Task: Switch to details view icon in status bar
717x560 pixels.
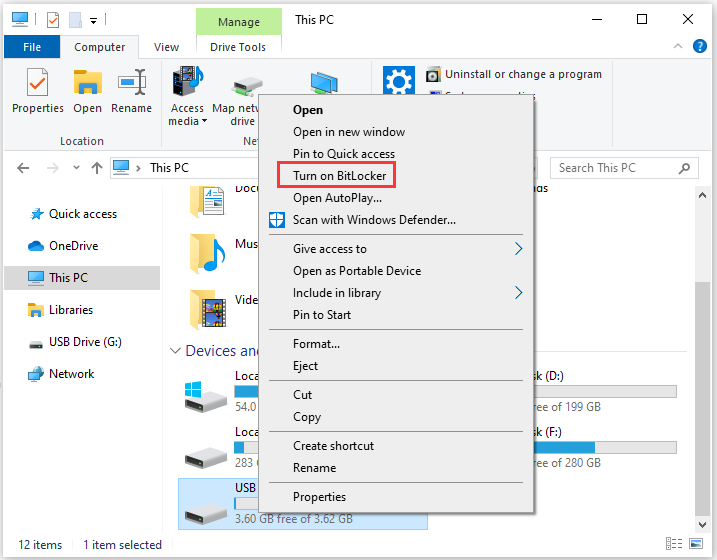Action: click(x=674, y=543)
